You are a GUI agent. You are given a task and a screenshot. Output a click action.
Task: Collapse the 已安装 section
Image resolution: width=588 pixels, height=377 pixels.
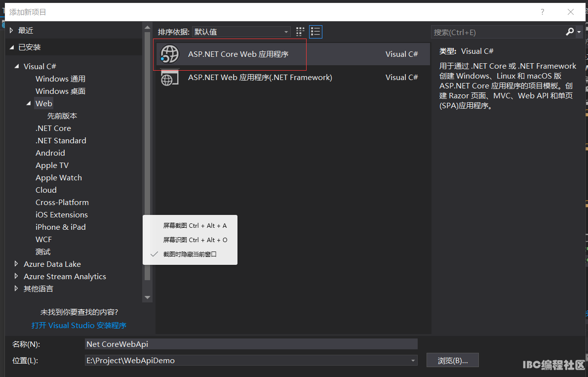click(12, 47)
